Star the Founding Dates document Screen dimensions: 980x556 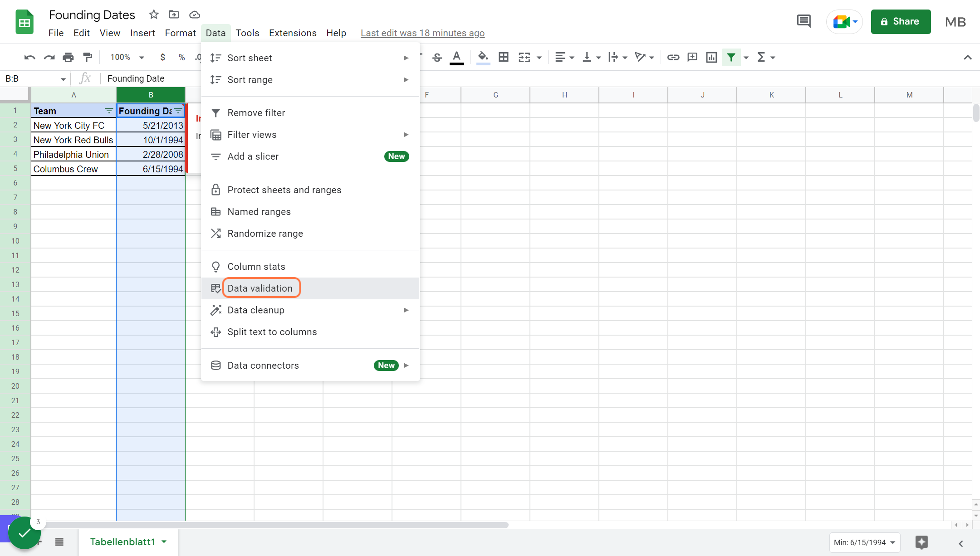click(x=154, y=15)
